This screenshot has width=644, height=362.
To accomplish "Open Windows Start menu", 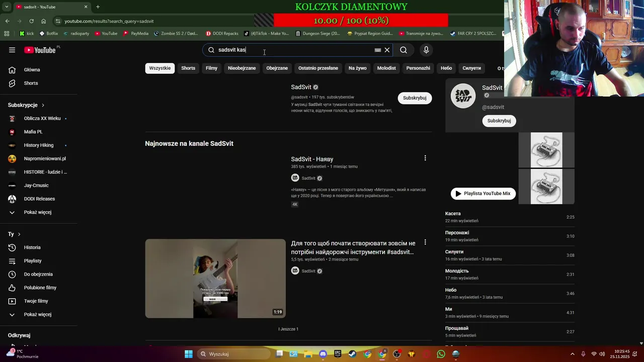I will pos(189,354).
